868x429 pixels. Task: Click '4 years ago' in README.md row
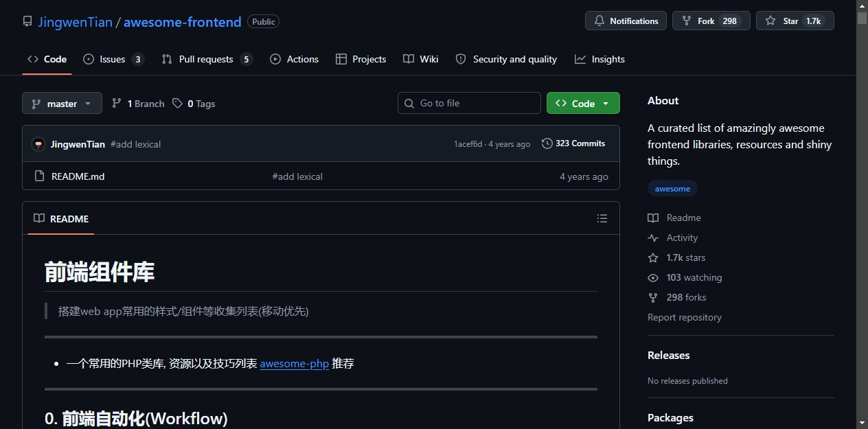(584, 176)
